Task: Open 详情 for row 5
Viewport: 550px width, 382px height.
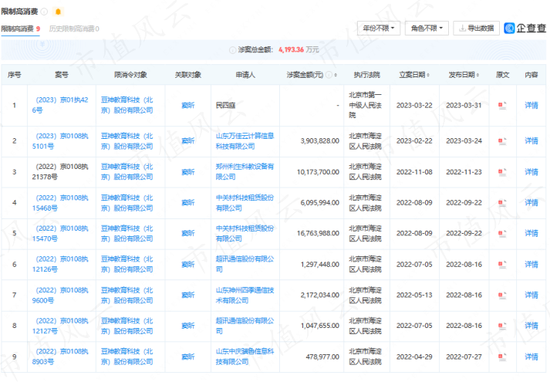Action: pyautogui.click(x=531, y=233)
